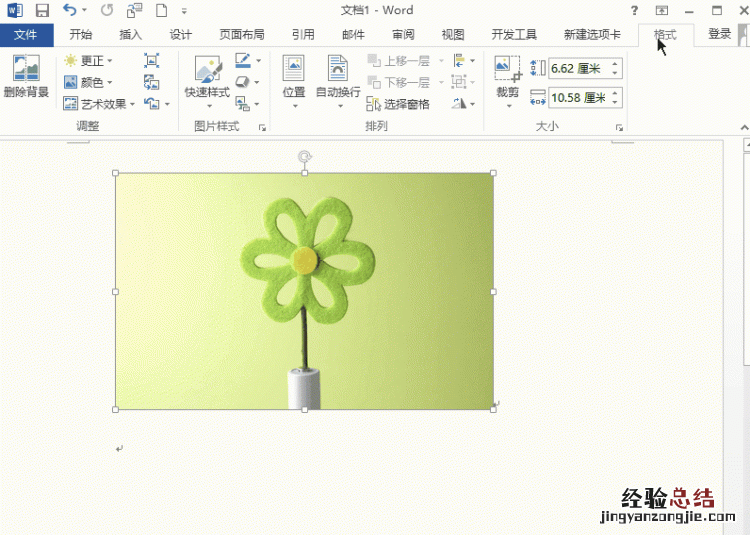Click the picture height field showing 6.62 厘米
The width and height of the screenshot is (750, 535).
[578, 69]
